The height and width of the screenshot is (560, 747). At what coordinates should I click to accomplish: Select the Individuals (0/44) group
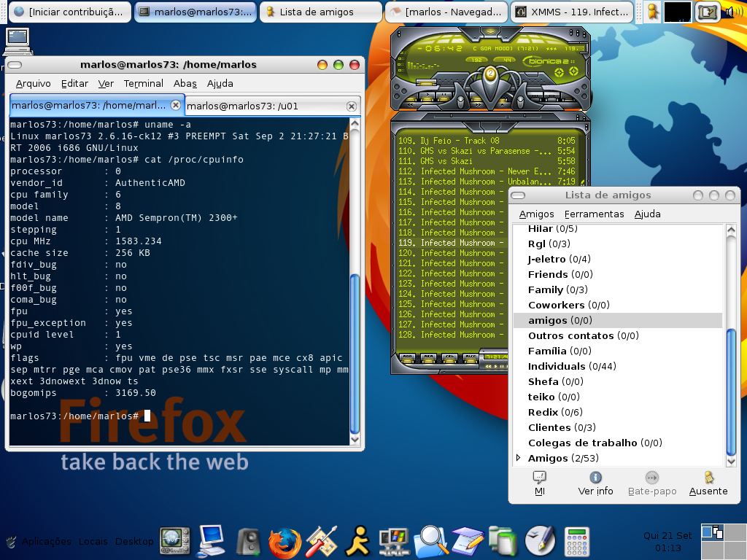[572, 366]
